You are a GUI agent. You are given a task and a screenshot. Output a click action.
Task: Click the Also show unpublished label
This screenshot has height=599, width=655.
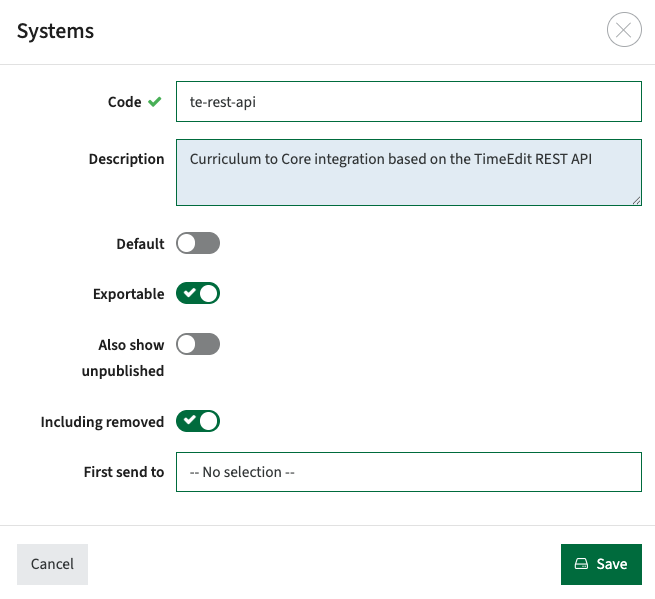pyautogui.click(x=123, y=358)
